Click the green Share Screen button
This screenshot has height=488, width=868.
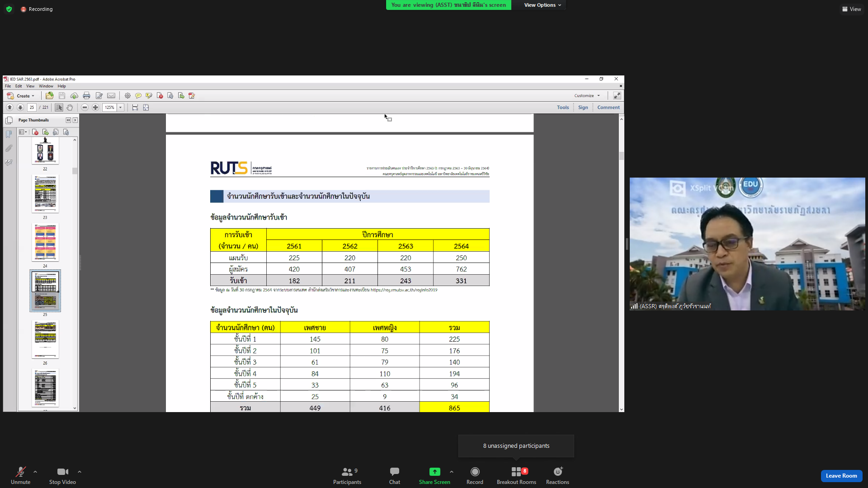tap(434, 476)
